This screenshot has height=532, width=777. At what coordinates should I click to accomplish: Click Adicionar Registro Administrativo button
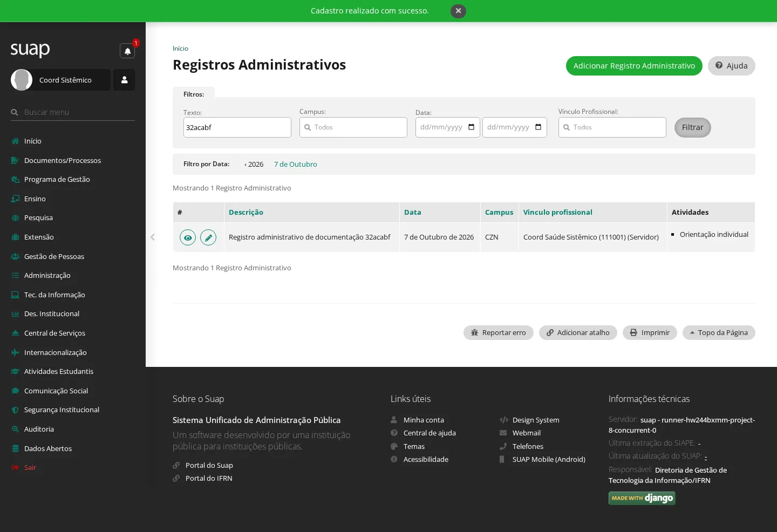click(x=634, y=66)
